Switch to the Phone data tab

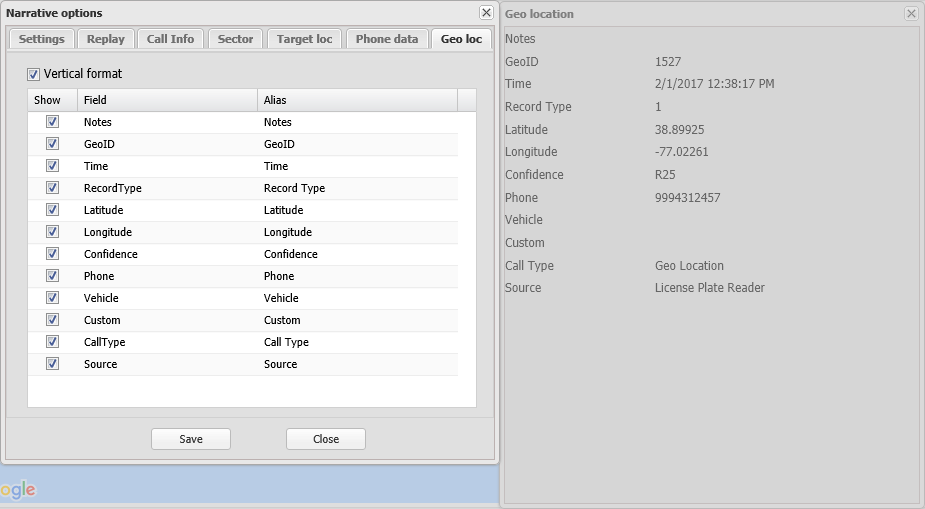click(387, 39)
